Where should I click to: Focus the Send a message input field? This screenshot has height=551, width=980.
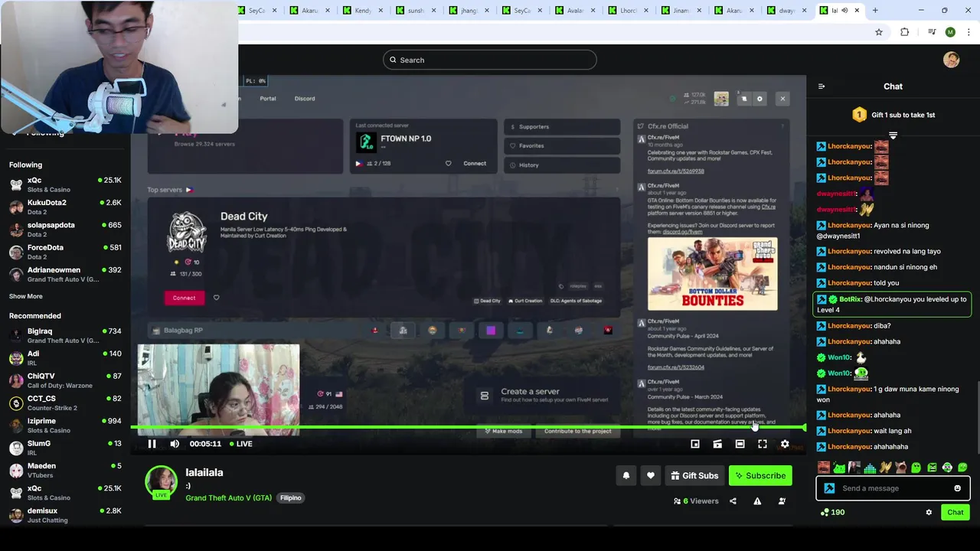(x=892, y=488)
